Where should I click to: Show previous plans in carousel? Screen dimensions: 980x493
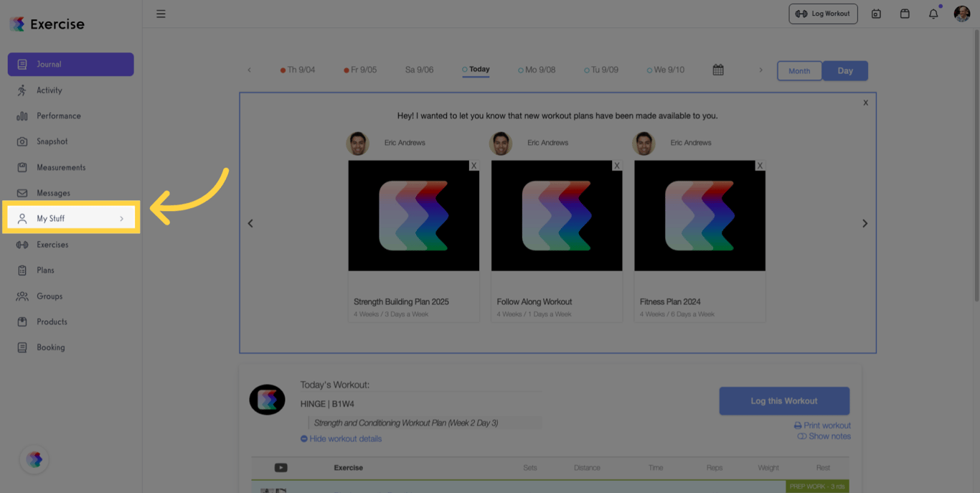pyautogui.click(x=250, y=224)
